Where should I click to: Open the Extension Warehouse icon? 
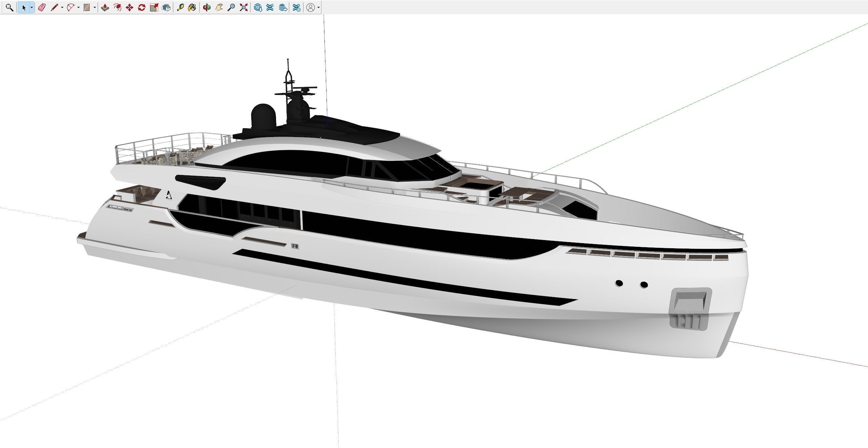270,7
